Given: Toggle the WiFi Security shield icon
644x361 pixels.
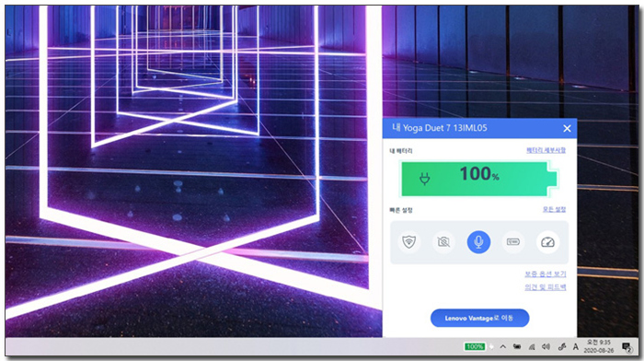Looking at the screenshot, I should (408, 242).
